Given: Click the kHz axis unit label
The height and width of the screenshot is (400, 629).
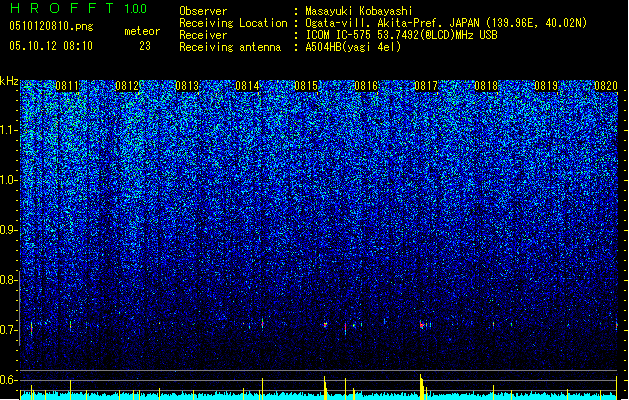Looking at the screenshot, I should (9, 81).
